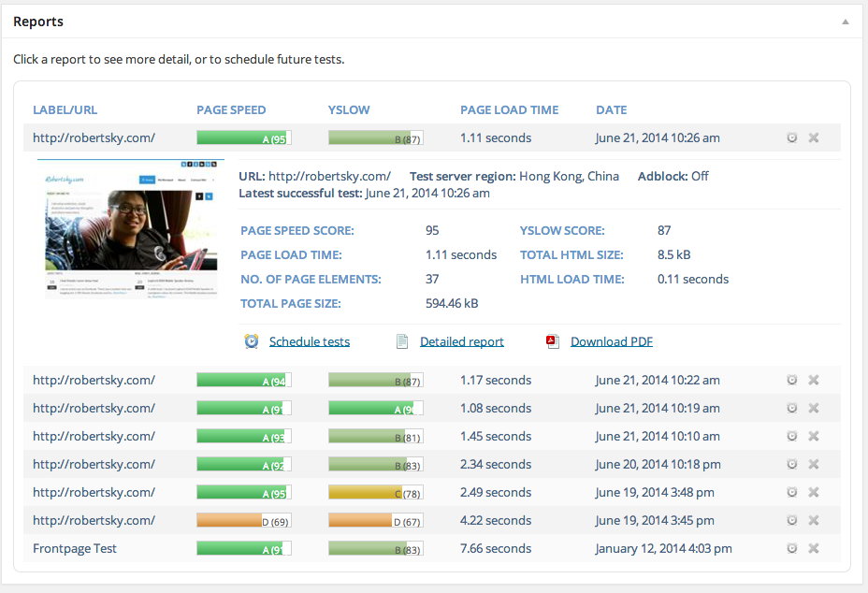Click the YSlow B (81) score bar
The image size is (868, 593).
tap(376, 436)
